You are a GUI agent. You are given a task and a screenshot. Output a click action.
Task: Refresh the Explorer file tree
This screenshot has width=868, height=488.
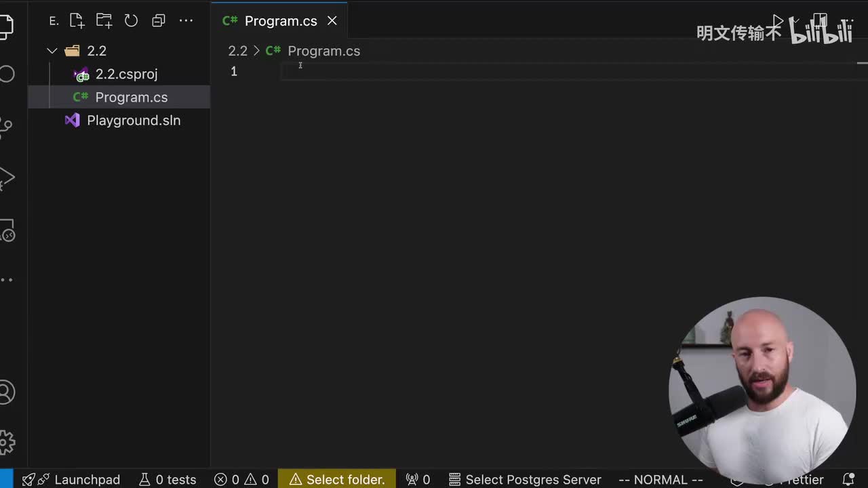tap(131, 20)
